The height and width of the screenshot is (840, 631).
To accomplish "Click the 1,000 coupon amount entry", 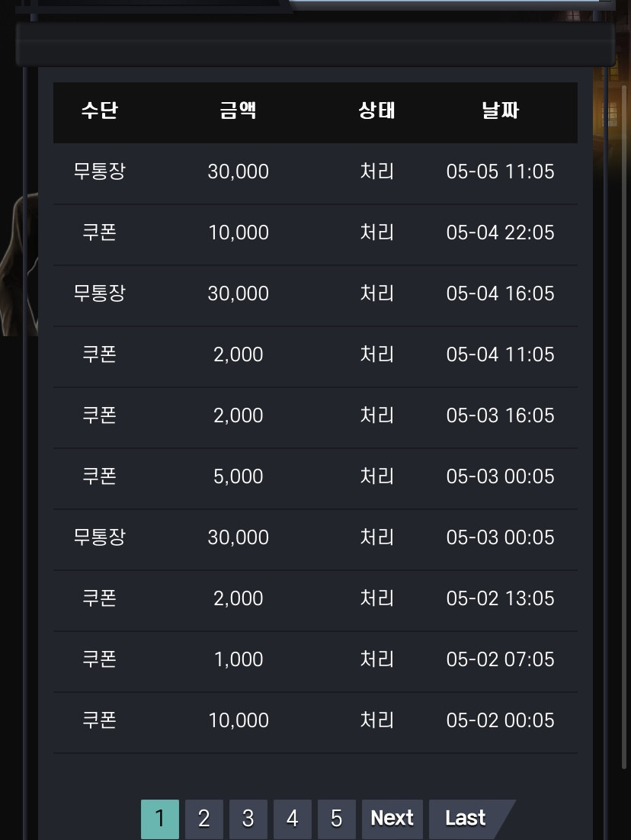I will pyautogui.click(x=239, y=659).
